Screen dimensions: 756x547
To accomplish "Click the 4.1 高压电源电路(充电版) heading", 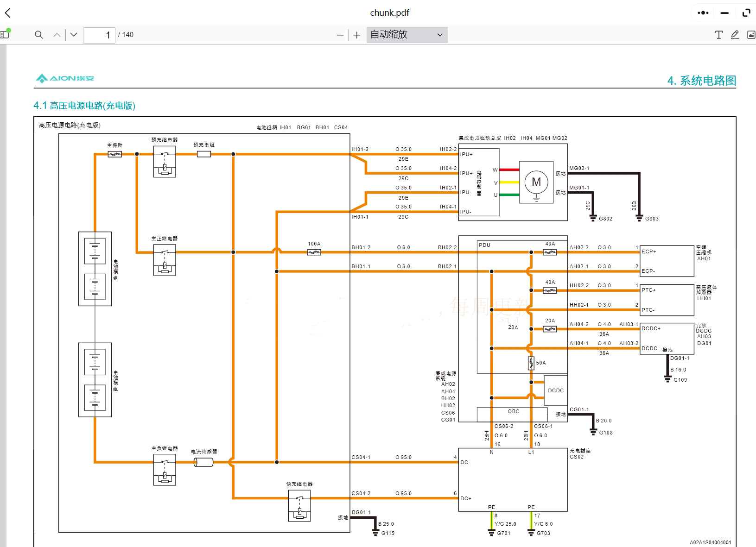I will point(84,106).
